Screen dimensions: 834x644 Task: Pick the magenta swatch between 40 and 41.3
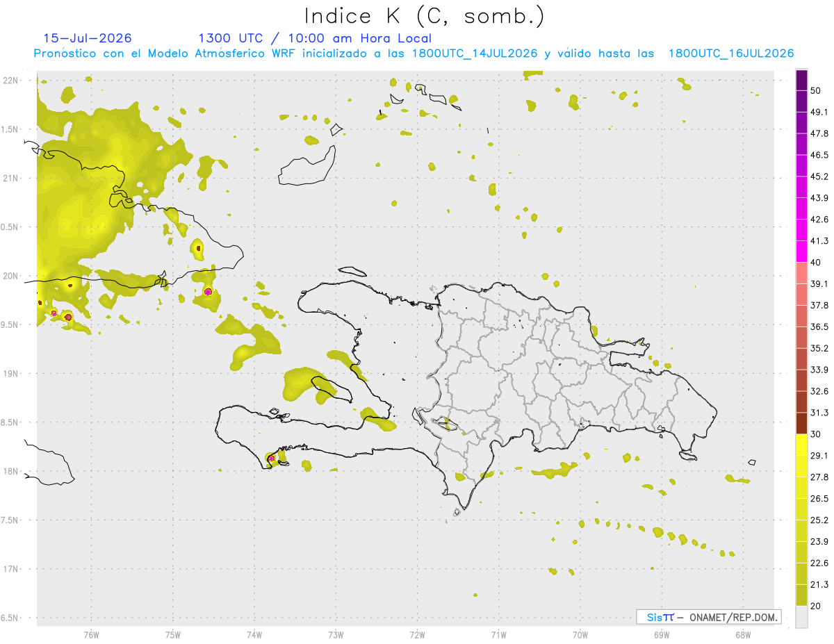pyautogui.click(x=801, y=251)
